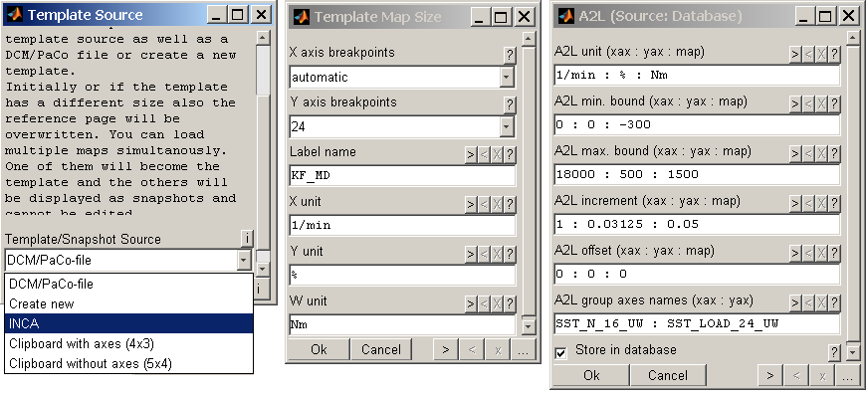
Task: Click the '?' help beside A2L max. bound
Action: (x=834, y=154)
